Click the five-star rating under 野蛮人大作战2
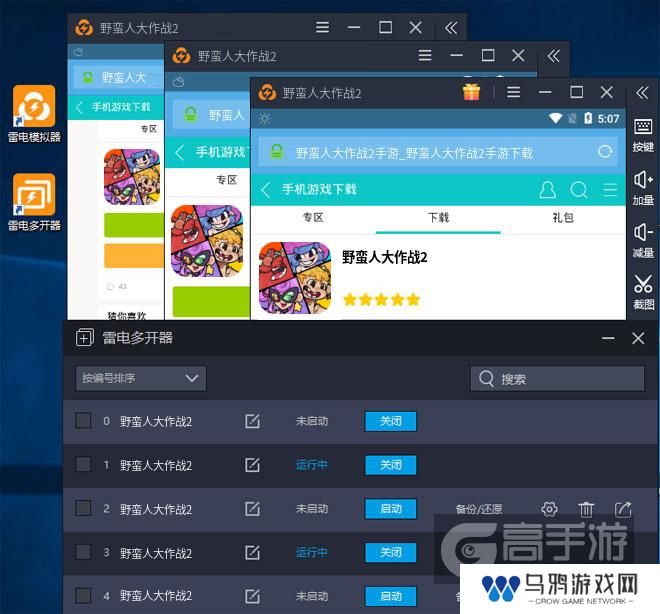This screenshot has width=660, height=614. (381, 300)
